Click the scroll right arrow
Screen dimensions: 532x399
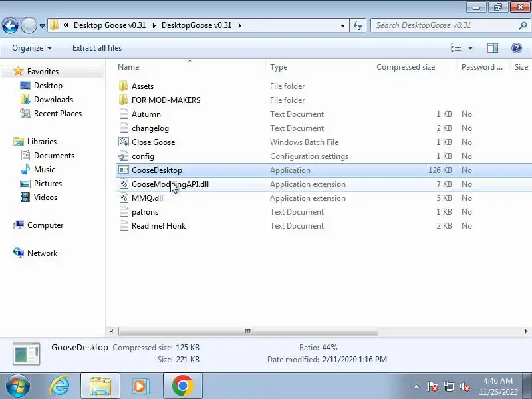[x=526, y=331]
